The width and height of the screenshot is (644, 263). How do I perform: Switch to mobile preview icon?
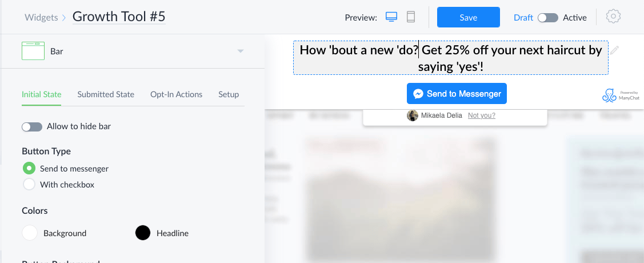point(411,17)
